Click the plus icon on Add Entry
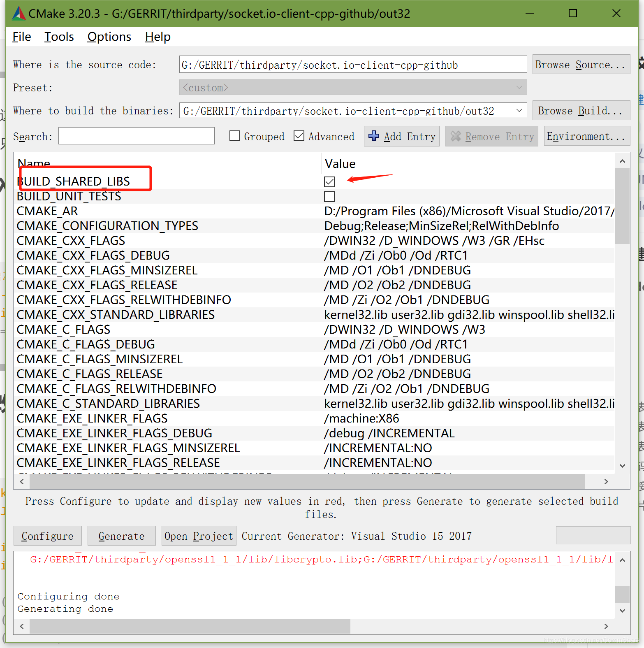This screenshot has height=648, width=644. [x=374, y=136]
